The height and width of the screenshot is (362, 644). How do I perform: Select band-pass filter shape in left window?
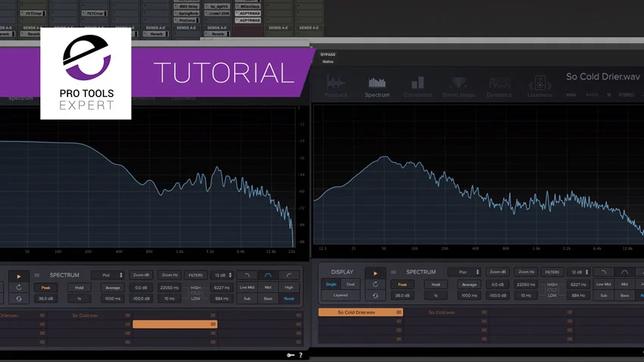pyautogui.click(x=268, y=275)
